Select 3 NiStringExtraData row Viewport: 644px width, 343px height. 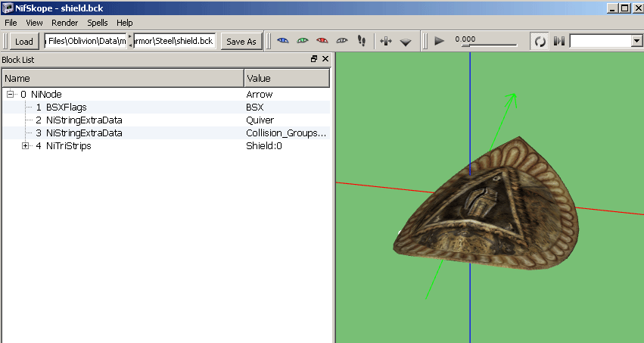166,133
